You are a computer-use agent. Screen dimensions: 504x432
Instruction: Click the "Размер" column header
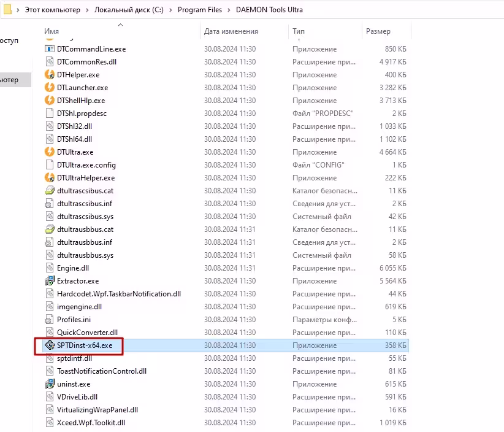coord(378,31)
